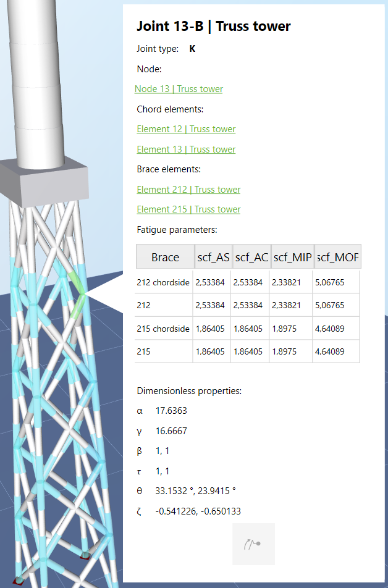Click scf_AS value 1,86405 in 215 chordside row

click(210, 329)
